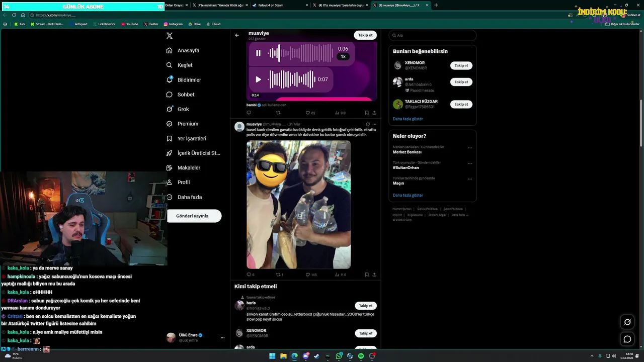Share the voice message post
Screen dimensions: 644x362
(374, 113)
